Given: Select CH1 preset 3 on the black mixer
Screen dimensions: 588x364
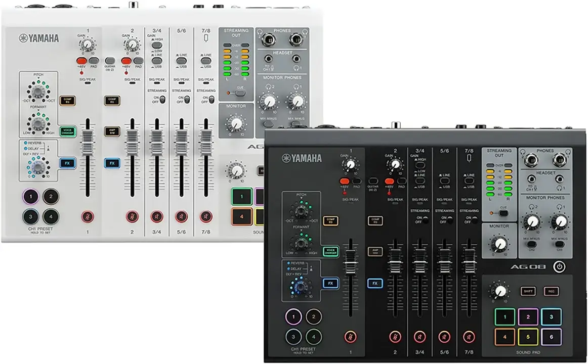Looking at the screenshot, I should pyautogui.click(x=293, y=337).
